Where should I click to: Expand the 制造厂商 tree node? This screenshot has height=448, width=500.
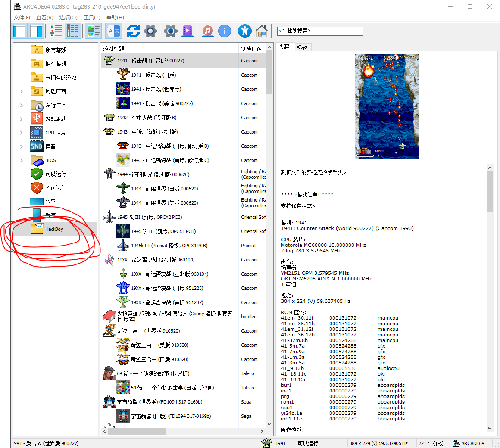click(22, 91)
